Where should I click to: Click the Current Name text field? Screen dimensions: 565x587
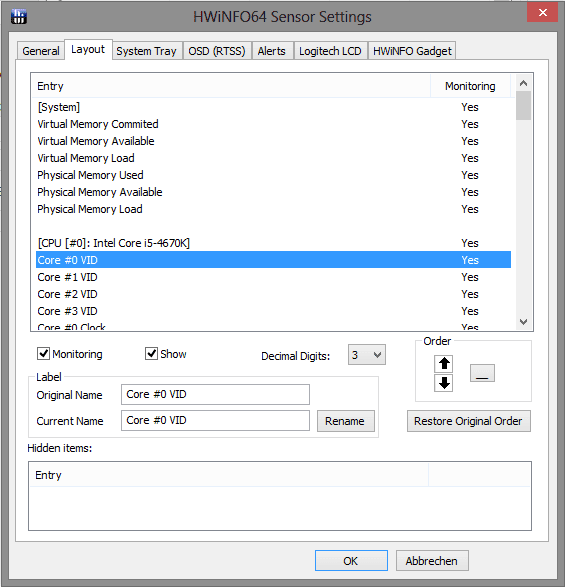(x=215, y=420)
